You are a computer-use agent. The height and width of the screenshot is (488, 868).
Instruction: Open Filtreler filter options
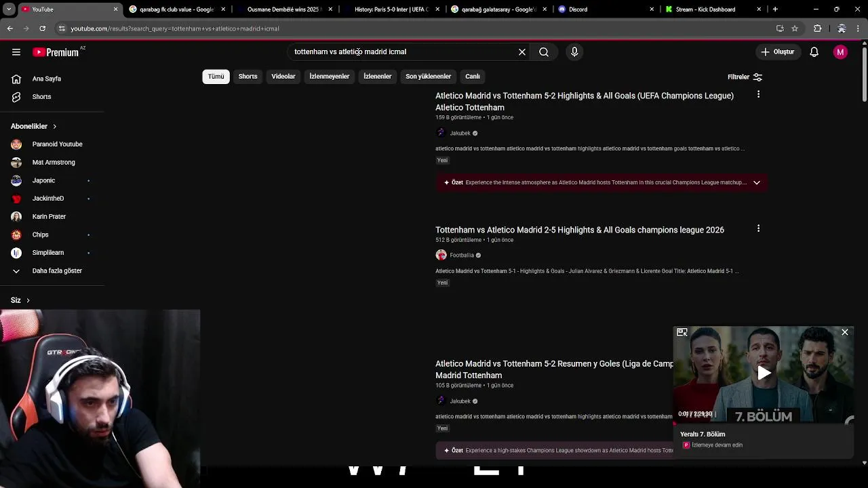click(745, 77)
